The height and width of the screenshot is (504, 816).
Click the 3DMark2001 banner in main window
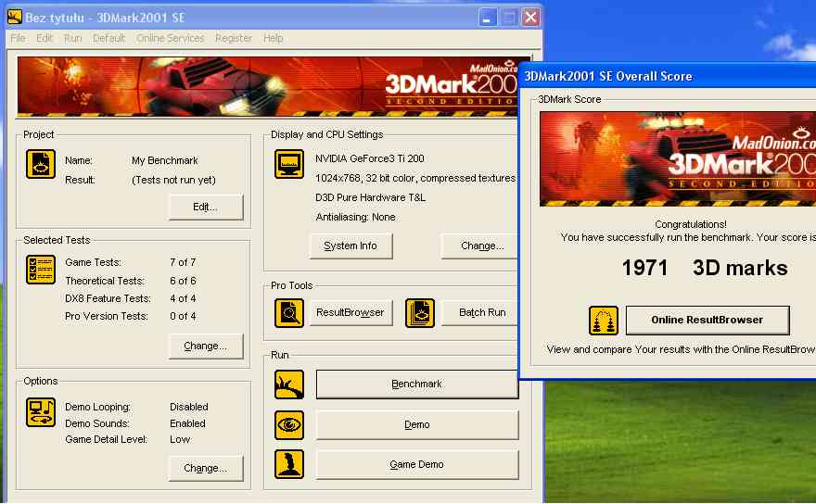[x=268, y=86]
